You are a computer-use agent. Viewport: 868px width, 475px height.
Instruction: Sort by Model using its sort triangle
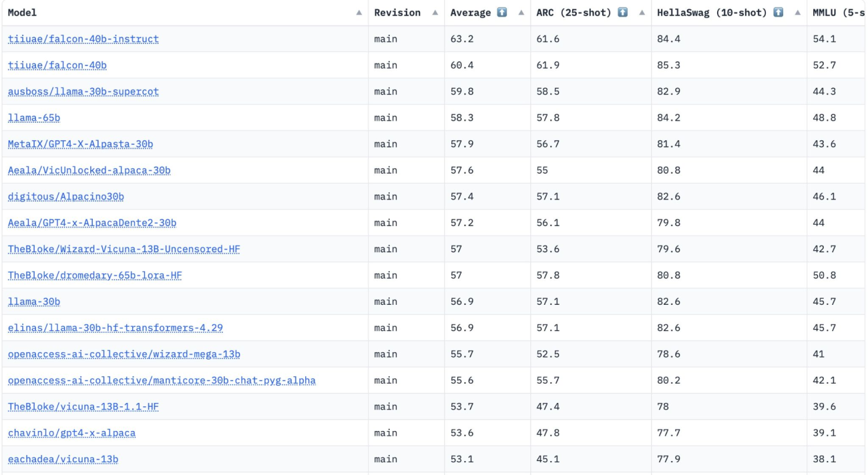tap(359, 13)
